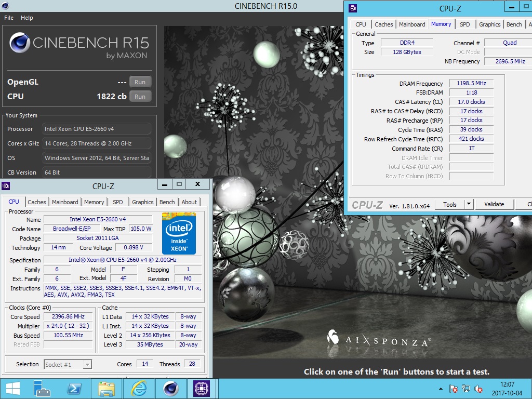Click the Core Voltage value 0.898 V

134,248
